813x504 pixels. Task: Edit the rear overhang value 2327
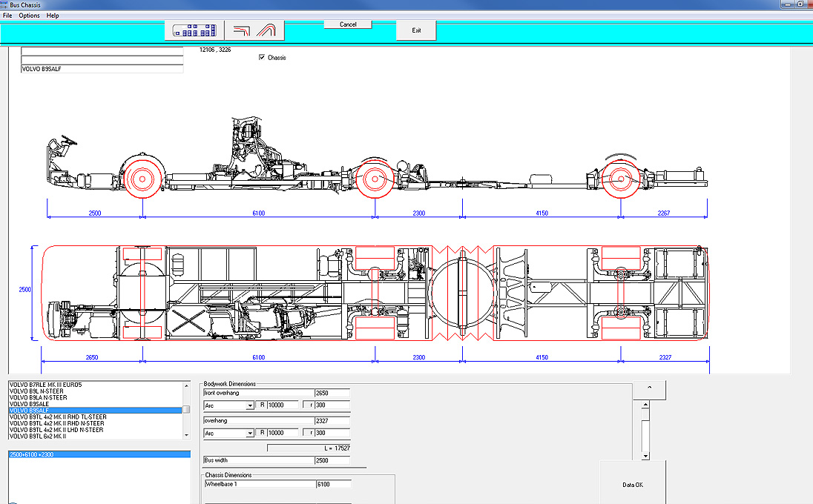click(332, 420)
